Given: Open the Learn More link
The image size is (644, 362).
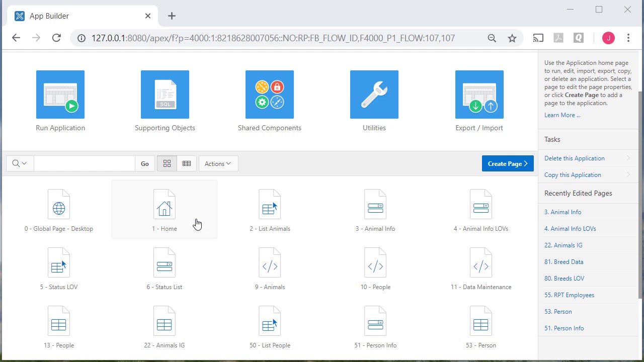Looking at the screenshot, I should click(x=562, y=115).
